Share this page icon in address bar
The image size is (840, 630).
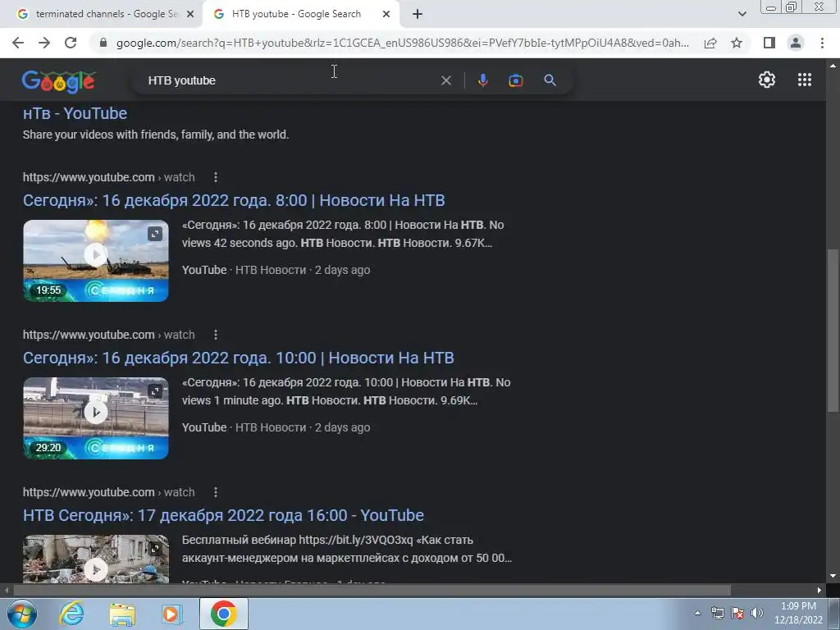tap(710, 43)
